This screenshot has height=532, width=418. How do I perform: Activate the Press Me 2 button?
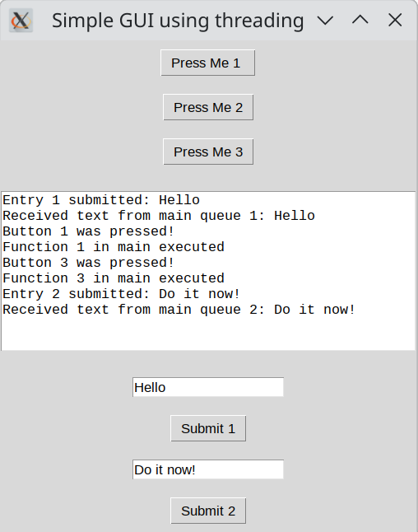coord(208,107)
